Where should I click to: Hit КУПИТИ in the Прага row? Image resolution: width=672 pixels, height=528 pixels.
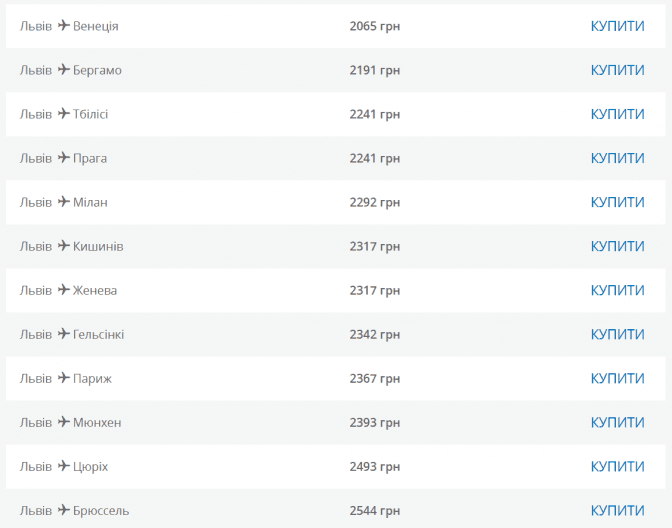(x=617, y=158)
